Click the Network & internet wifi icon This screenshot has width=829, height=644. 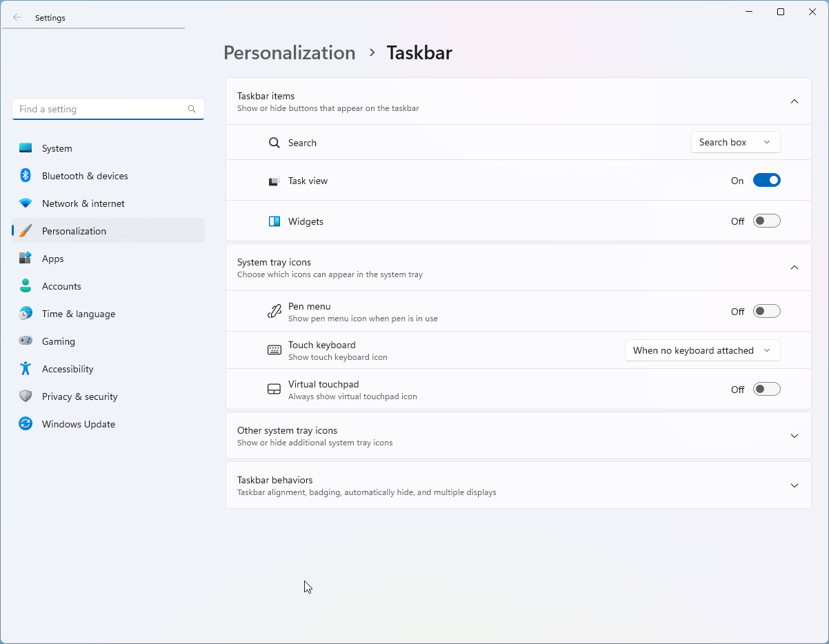click(x=26, y=203)
